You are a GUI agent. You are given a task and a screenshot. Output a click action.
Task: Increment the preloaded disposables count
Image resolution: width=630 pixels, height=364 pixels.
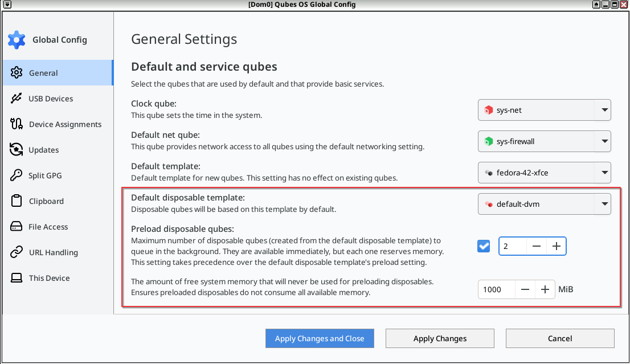(555, 246)
